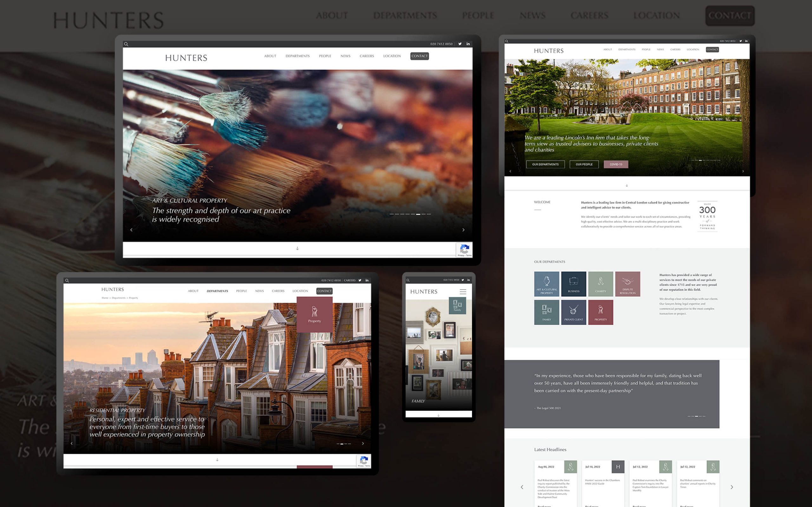Click DEPARTMENTS in the paintbrush mockup navigation
812x507 pixels.
pyautogui.click(x=297, y=56)
